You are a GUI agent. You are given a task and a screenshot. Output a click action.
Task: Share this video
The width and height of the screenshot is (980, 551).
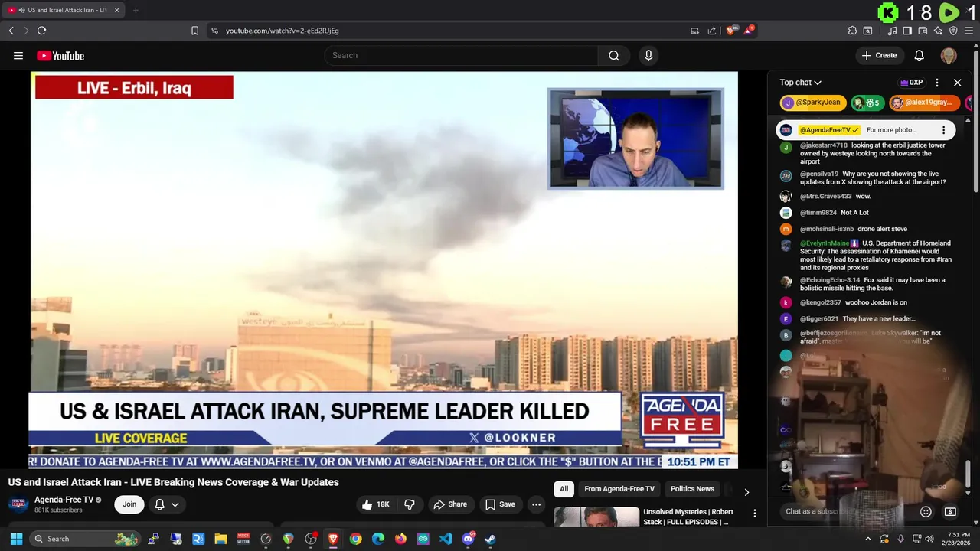pyautogui.click(x=450, y=504)
